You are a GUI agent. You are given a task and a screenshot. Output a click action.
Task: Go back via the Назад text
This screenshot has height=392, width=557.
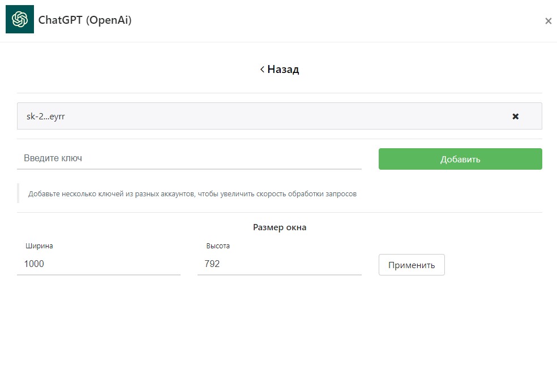(x=283, y=70)
